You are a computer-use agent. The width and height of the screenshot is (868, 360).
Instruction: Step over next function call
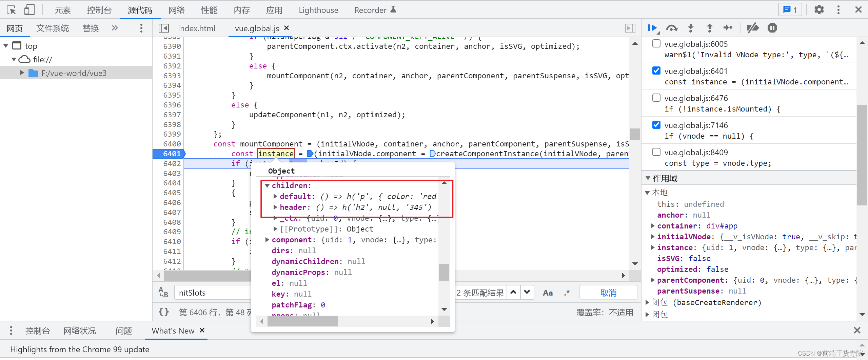coord(672,28)
